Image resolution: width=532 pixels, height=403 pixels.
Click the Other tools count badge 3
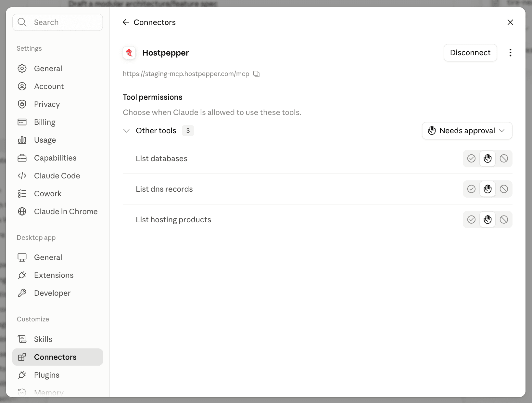(x=188, y=131)
